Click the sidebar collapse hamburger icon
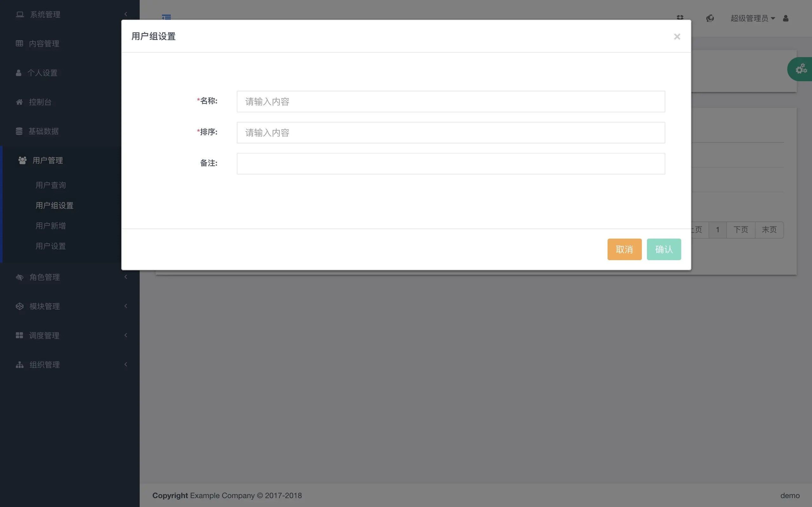Image resolution: width=812 pixels, height=507 pixels. (166, 17)
